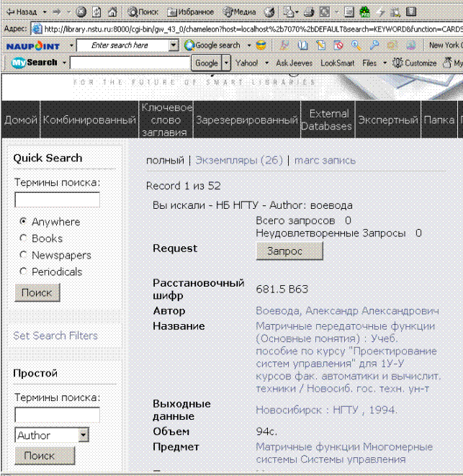The height and width of the screenshot is (476, 463).
Task: Expand the 'Enter search here' combo box
Action: coord(174,45)
